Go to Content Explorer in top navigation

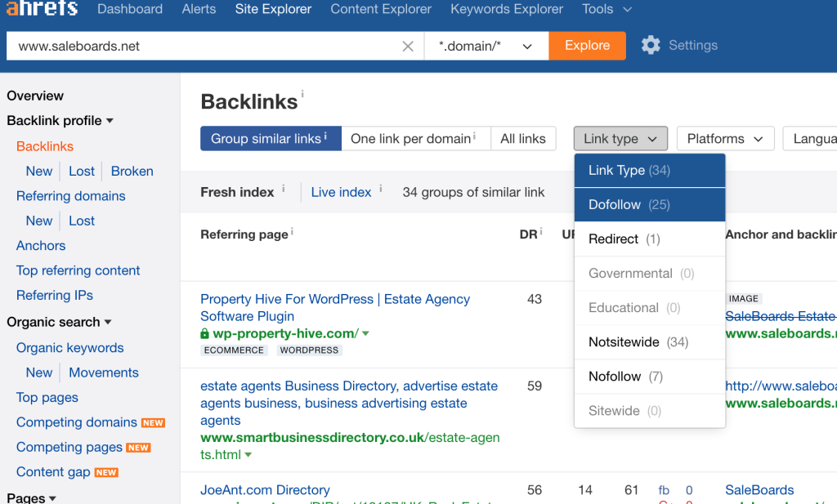pyautogui.click(x=381, y=9)
